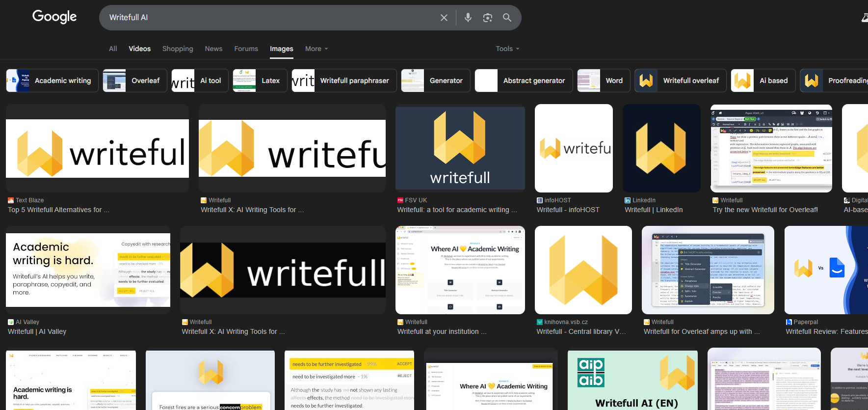868x410 pixels.
Task: Switch to the Forums tab
Action: (246, 49)
